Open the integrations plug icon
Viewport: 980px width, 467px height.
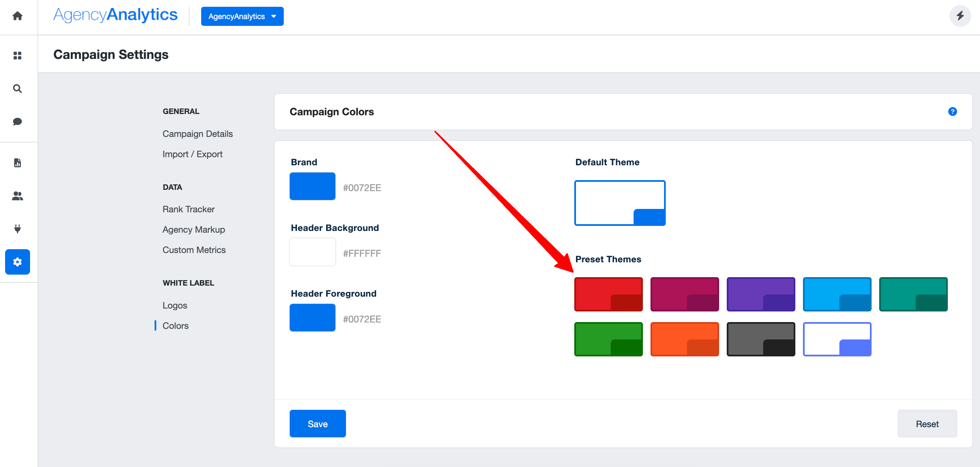[x=17, y=229]
